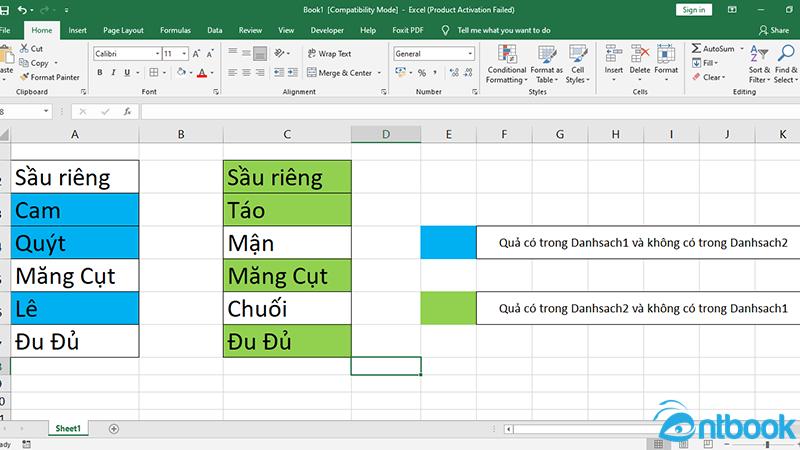Click the Cut icon in Clipboard
Image resolution: width=800 pixels, height=450 pixels.
pos(24,48)
